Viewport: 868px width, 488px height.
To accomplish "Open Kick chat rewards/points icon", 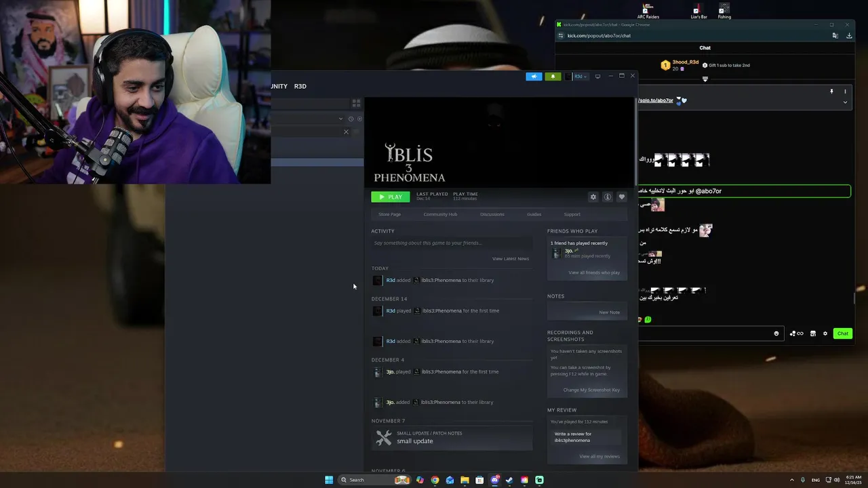I will tap(796, 333).
